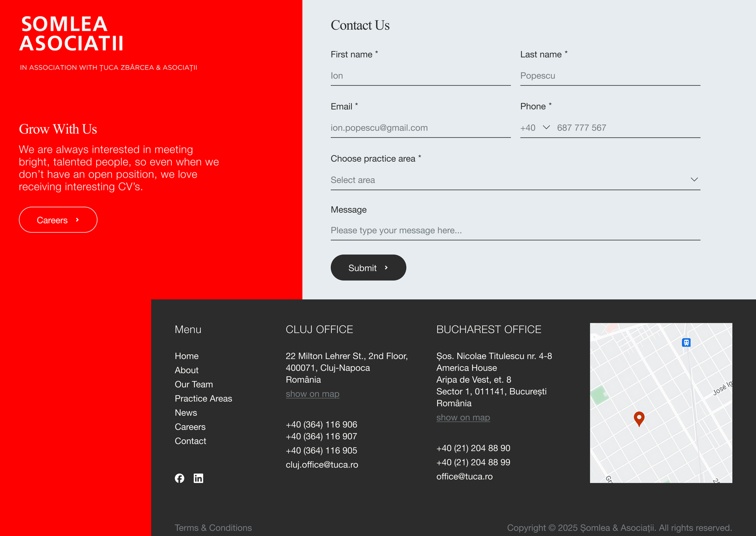Click phone number +40 (364) 116 906
Viewport: 756px width, 536px height.
(x=321, y=424)
